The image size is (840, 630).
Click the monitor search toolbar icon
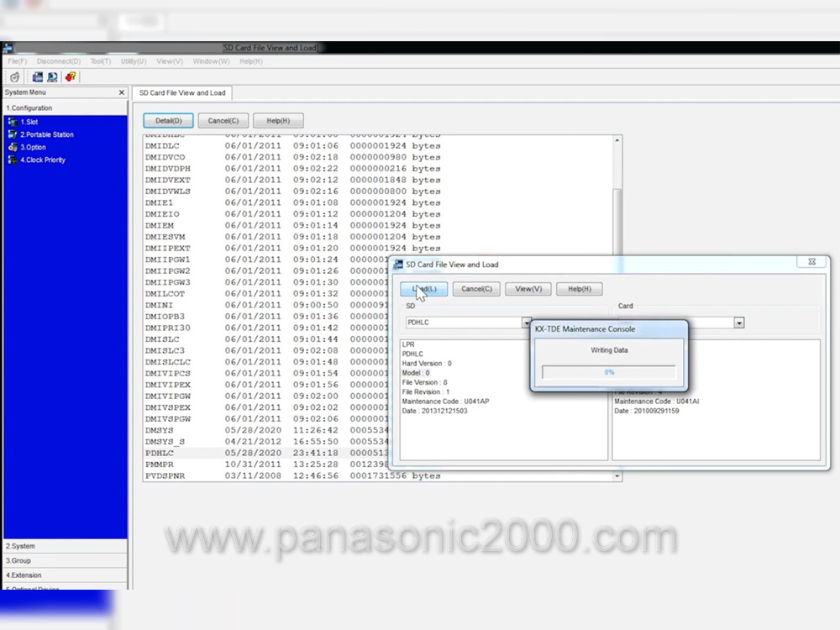coord(52,76)
